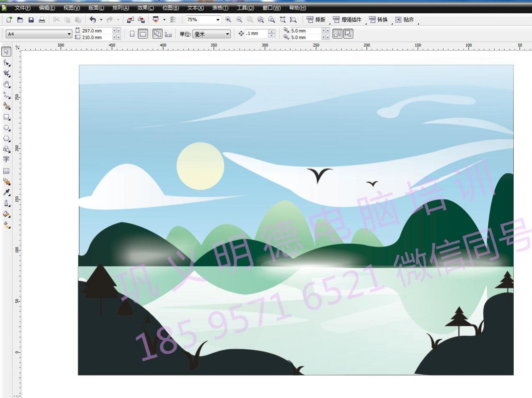Image resolution: width=532 pixels, height=398 pixels.
Task: Click the 排版 button
Action: (316, 20)
